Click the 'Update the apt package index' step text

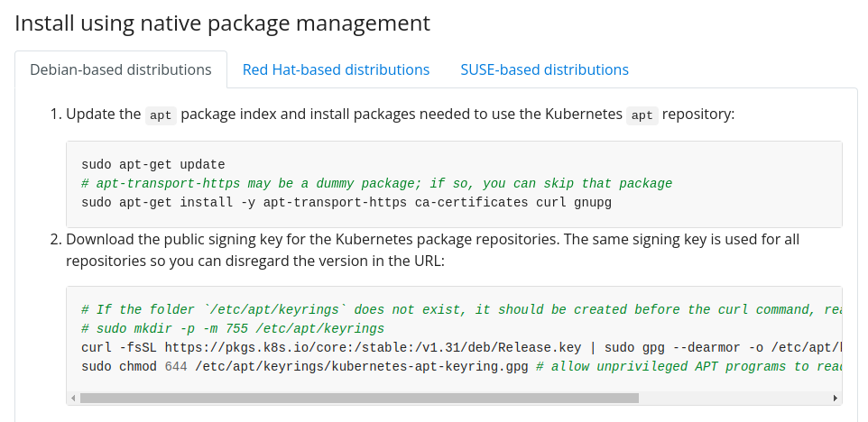pyautogui.click(x=401, y=115)
